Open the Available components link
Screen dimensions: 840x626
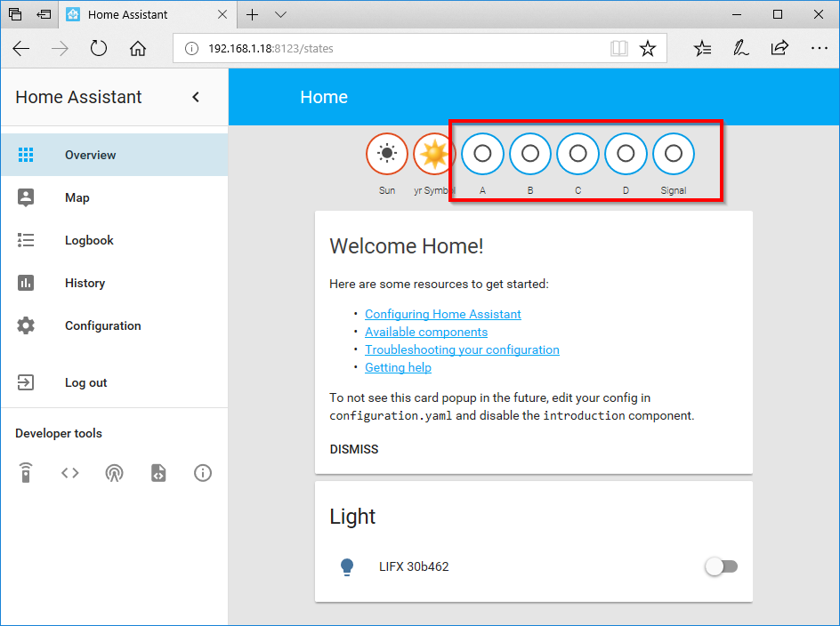click(426, 332)
